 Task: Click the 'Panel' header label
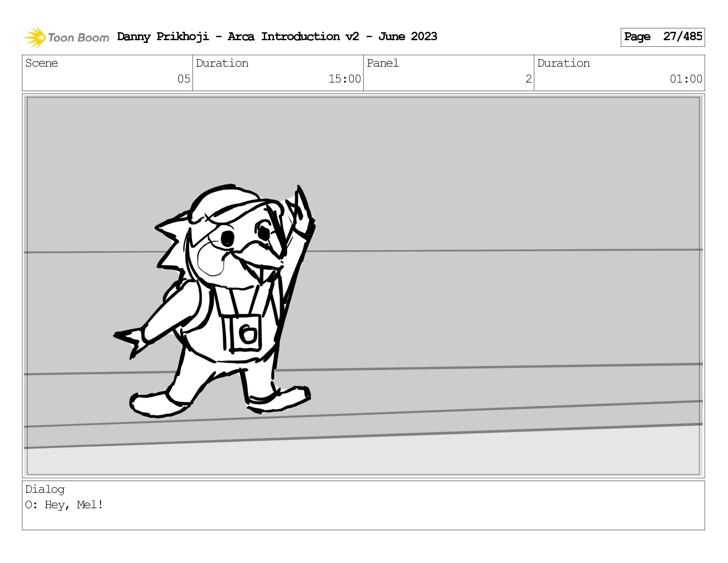tap(383, 63)
